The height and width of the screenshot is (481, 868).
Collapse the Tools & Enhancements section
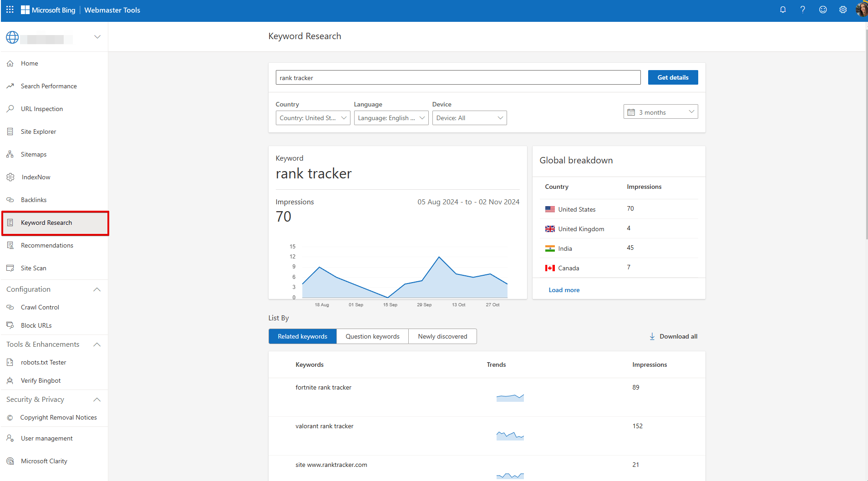tap(97, 344)
